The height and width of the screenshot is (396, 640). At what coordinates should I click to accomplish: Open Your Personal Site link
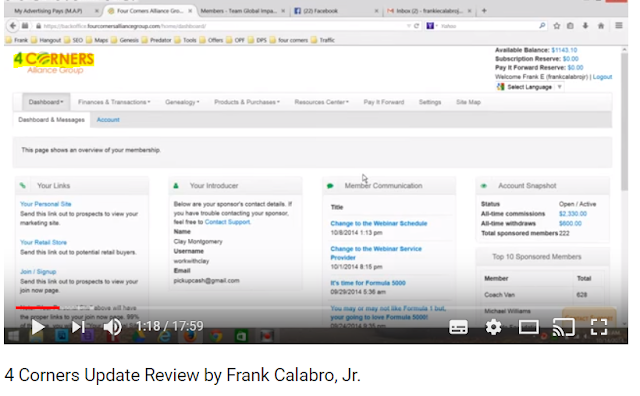(x=46, y=204)
